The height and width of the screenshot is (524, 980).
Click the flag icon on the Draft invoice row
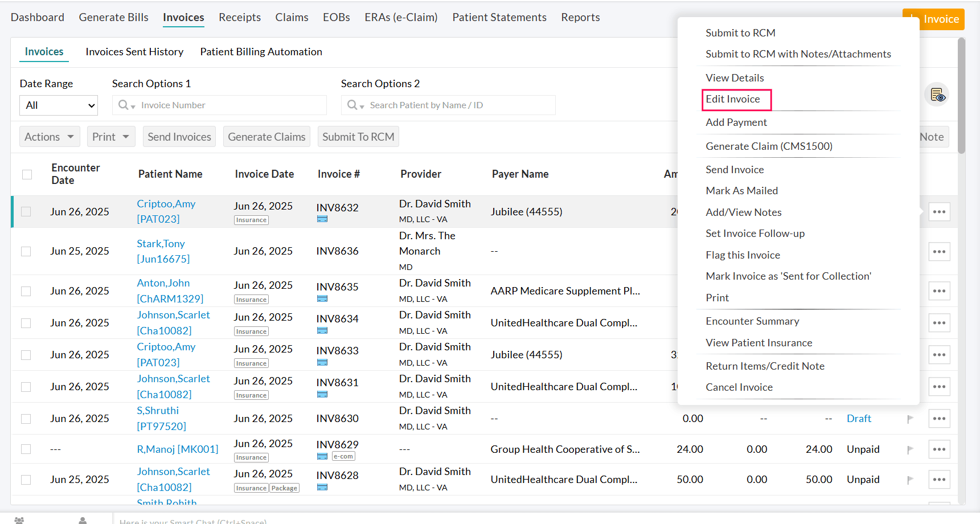[x=910, y=419]
